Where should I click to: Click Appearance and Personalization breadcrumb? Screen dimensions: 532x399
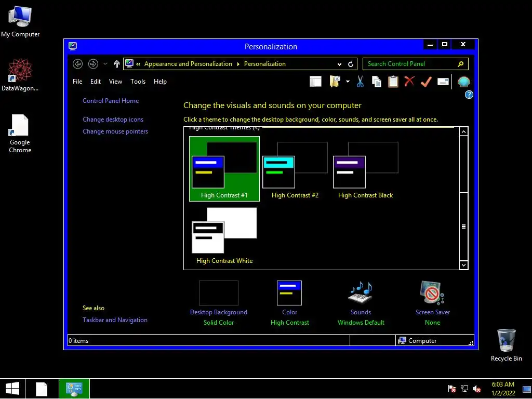[188, 64]
